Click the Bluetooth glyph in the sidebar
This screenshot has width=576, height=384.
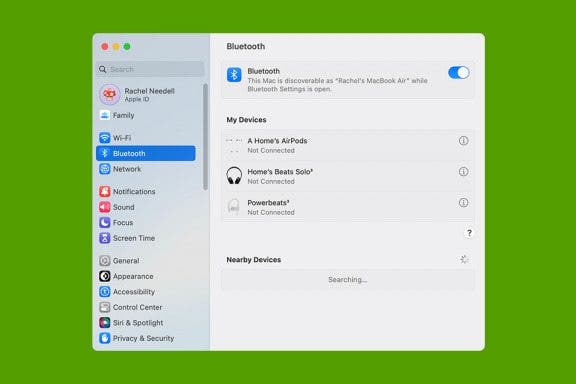(x=105, y=153)
